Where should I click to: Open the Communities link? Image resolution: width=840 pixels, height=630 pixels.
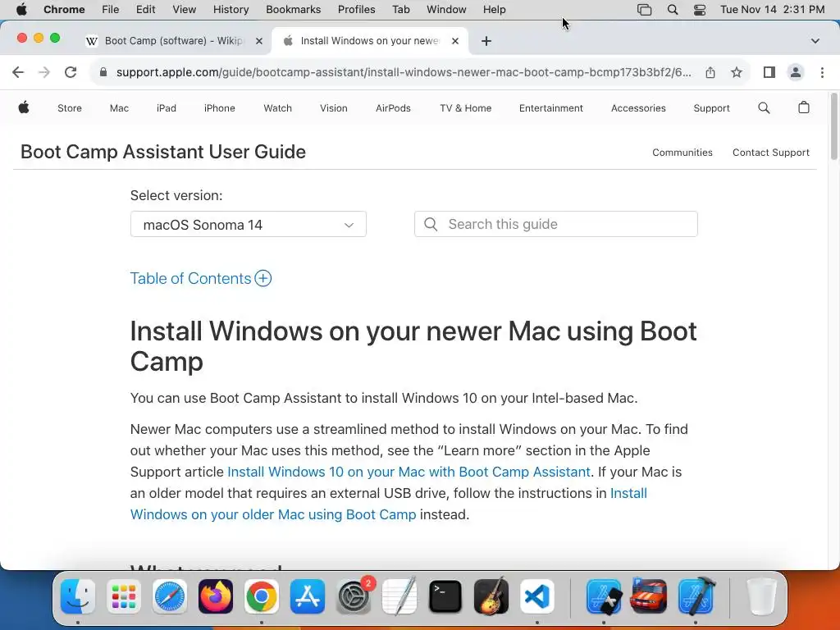coord(682,153)
